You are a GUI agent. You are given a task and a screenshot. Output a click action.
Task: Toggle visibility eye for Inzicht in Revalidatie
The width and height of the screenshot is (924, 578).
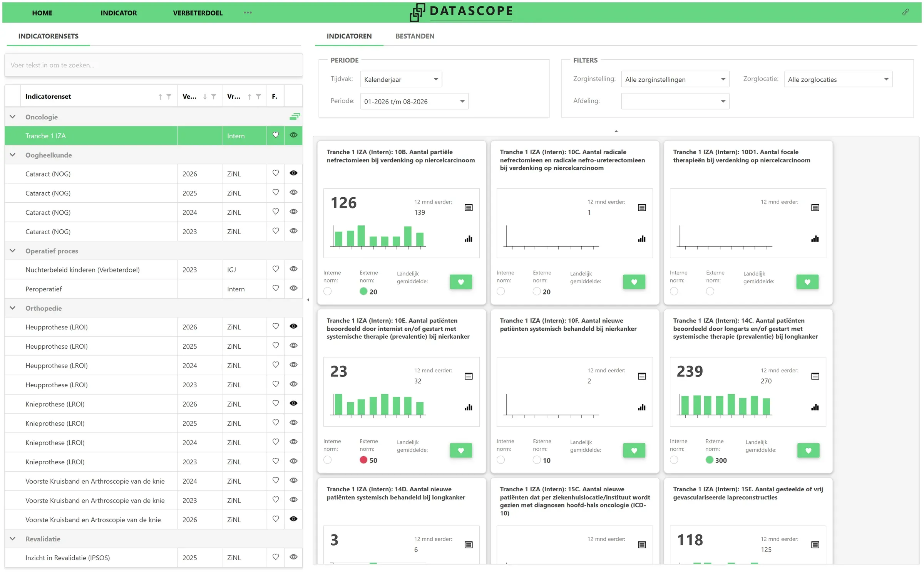tap(293, 557)
